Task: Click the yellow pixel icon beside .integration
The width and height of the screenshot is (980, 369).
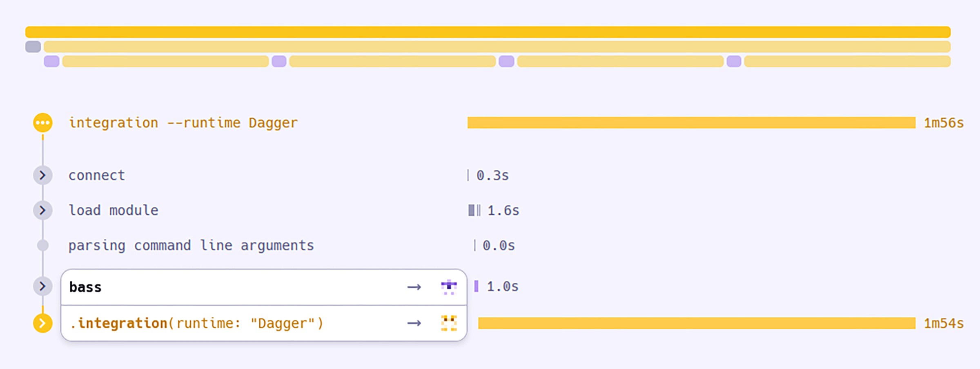Action: (x=449, y=323)
